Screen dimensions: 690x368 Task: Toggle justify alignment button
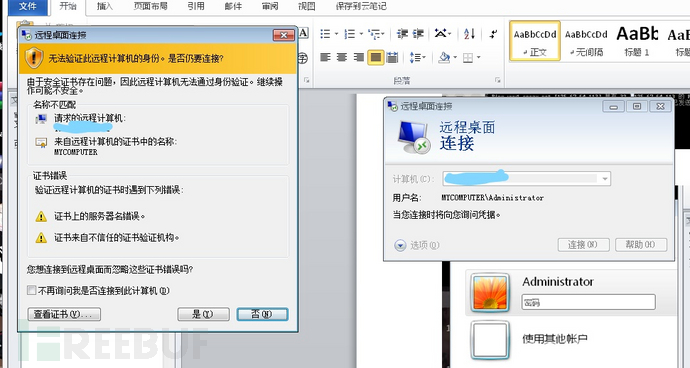click(x=375, y=57)
